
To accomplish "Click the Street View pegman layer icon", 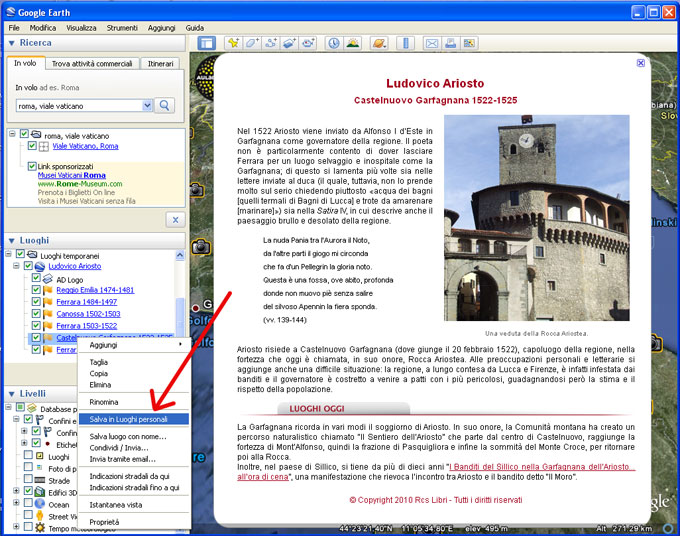I will pos(40,516).
